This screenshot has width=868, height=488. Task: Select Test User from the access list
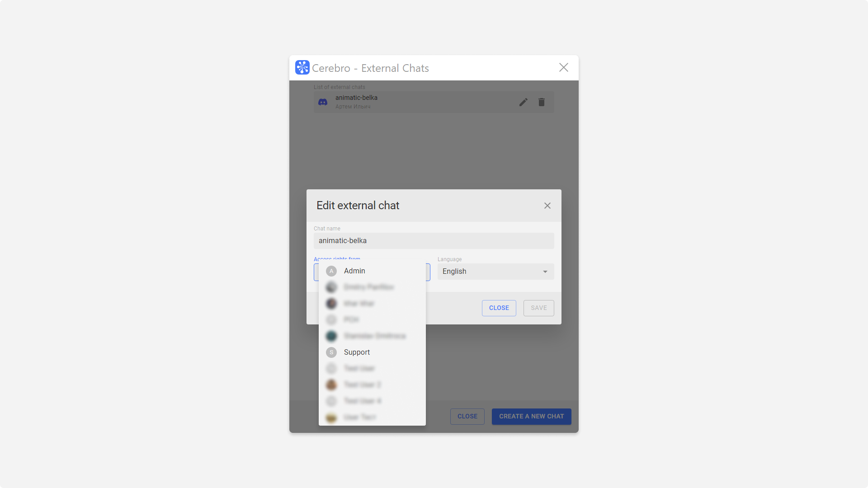click(x=359, y=368)
